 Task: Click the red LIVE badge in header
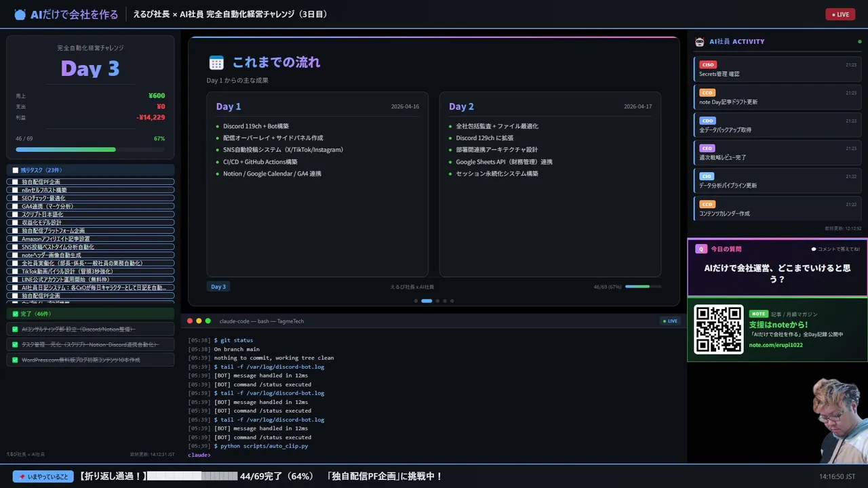(x=840, y=14)
